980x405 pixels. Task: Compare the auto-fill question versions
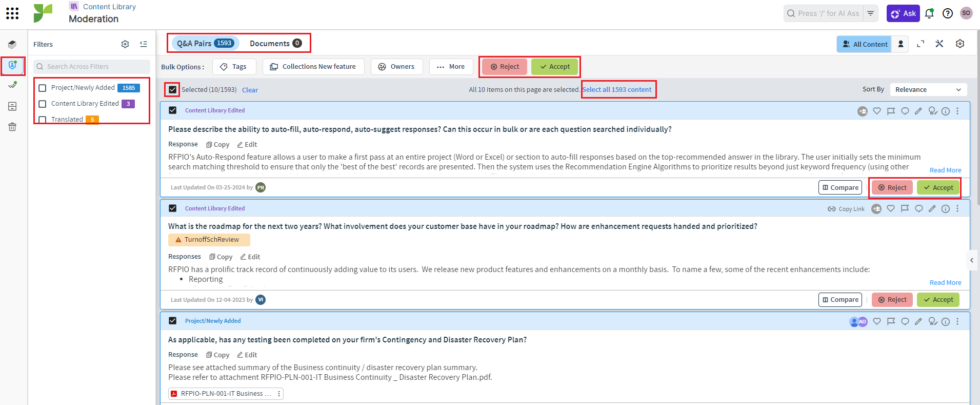pyautogui.click(x=840, y=187)
